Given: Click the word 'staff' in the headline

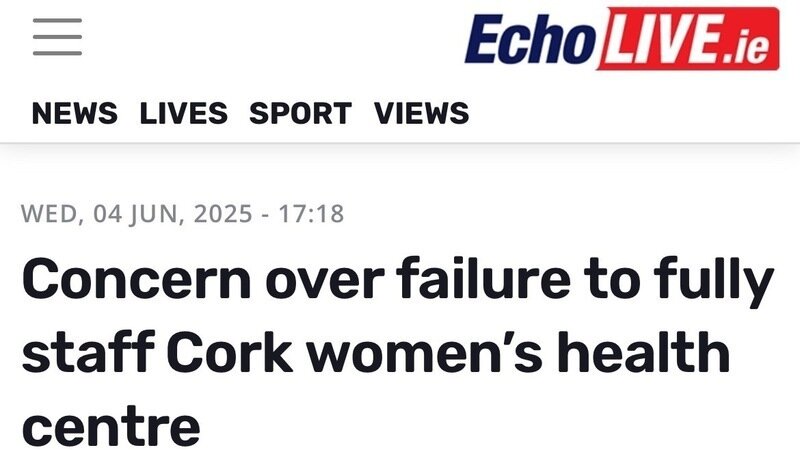Looking at the screenshot, I should click(85, 355).
